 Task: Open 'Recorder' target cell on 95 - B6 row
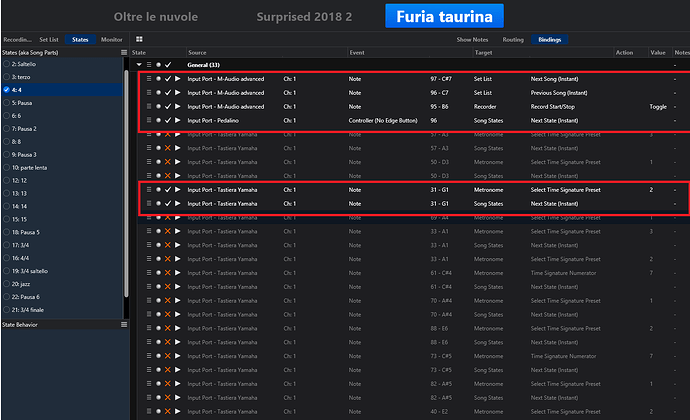(485, 107)
